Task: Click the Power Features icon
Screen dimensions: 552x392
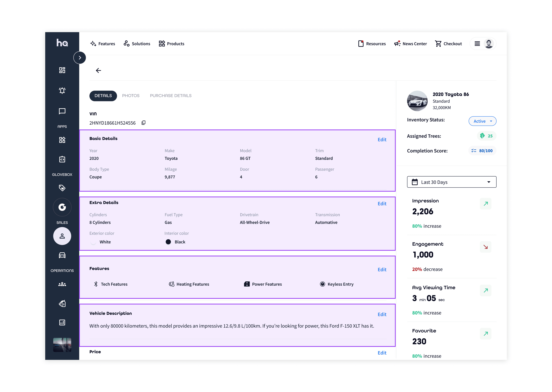Action: coord(247,284)
